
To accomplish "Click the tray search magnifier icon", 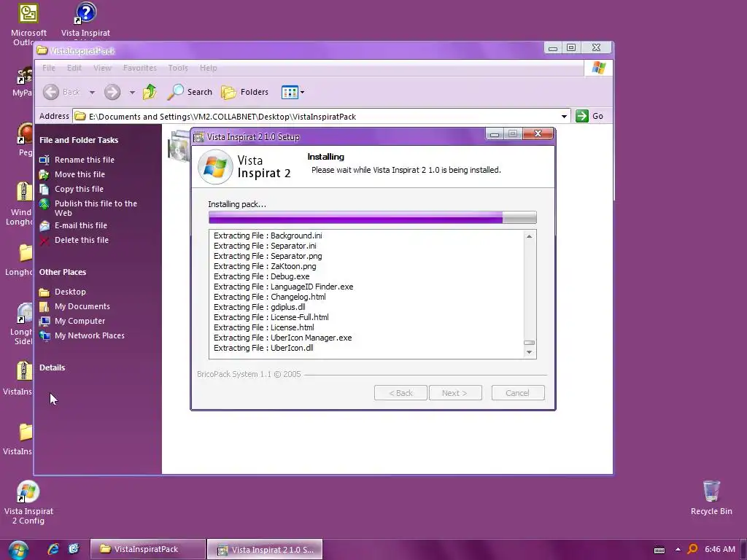I will point(693,549).
